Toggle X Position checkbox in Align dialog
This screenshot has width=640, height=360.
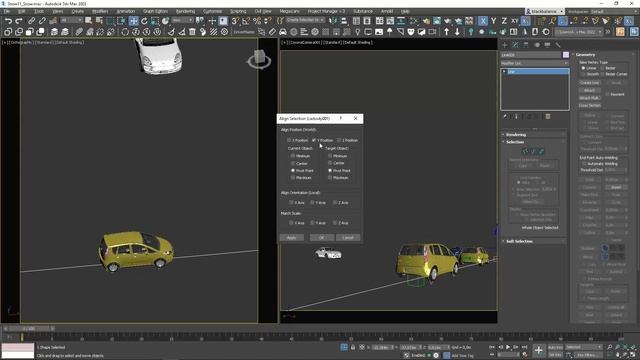pos(289,140)
